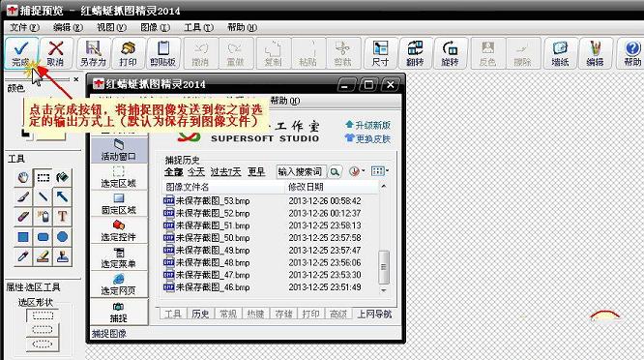The image size is (644, 360).
Task: Open the view mode dropdown in history
Action: 380,171
